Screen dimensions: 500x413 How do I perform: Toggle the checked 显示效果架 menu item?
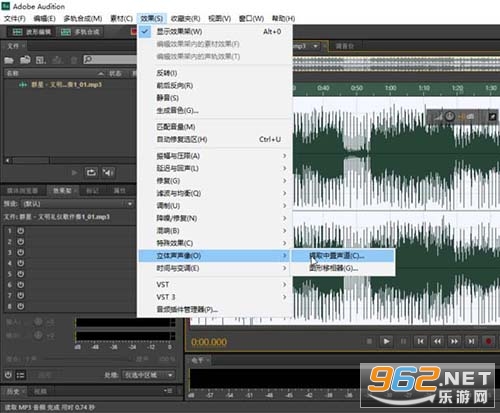tap(215, 32)
